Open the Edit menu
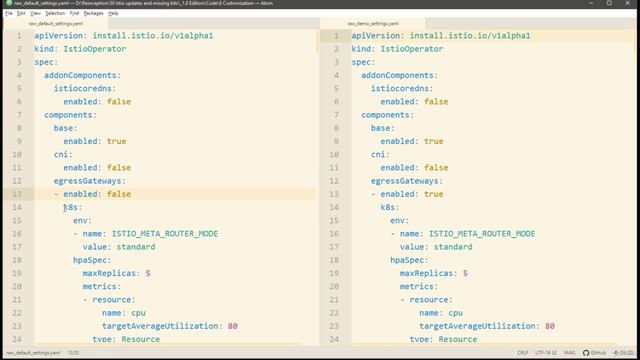 21,13
